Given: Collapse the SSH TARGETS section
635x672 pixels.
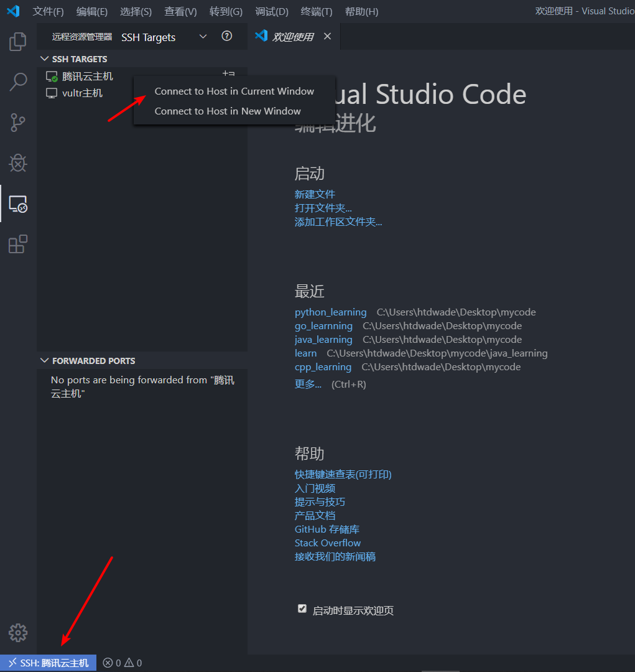Looking at the screenshot, I should 44,58.
